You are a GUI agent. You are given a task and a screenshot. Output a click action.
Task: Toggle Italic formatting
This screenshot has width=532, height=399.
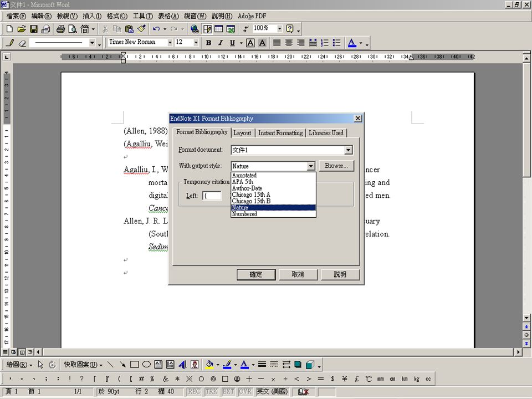(x=221, y=43)
